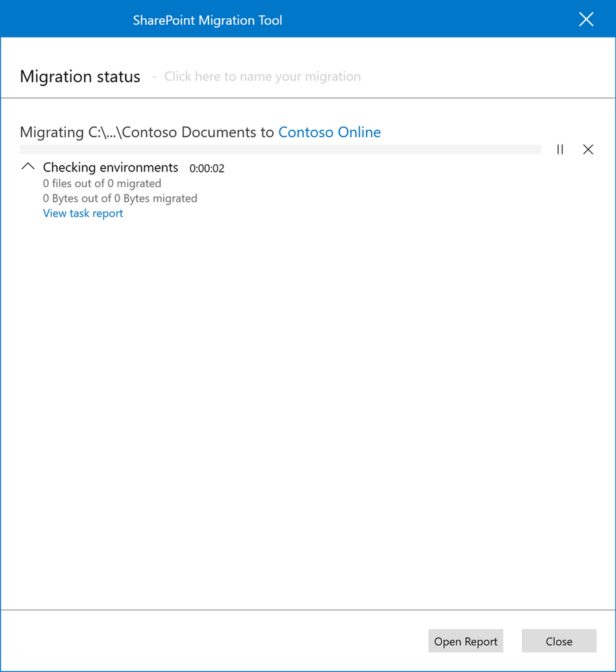616x672 pixels.
Task: Click the Migration status heading
Action: click(x=80, y=76)
